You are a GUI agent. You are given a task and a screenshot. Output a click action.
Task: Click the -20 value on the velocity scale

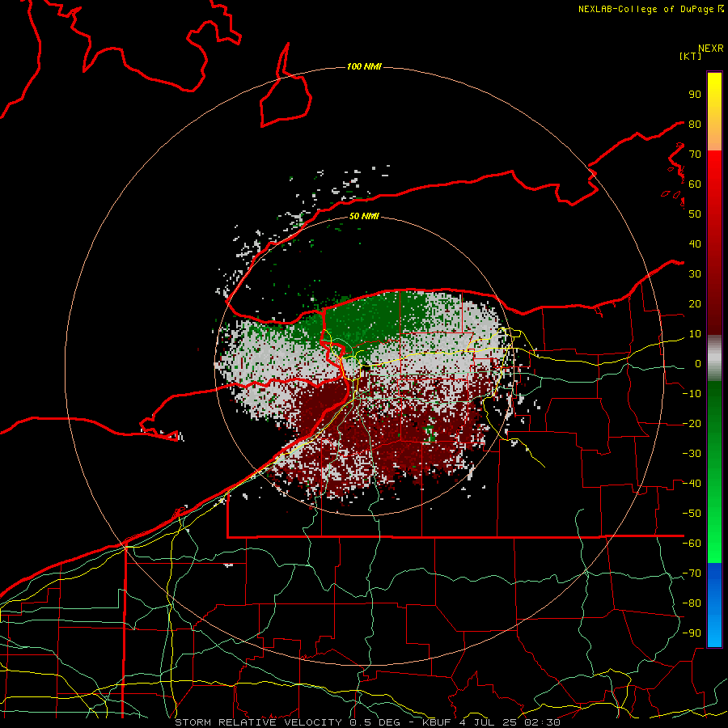(692, 423)
